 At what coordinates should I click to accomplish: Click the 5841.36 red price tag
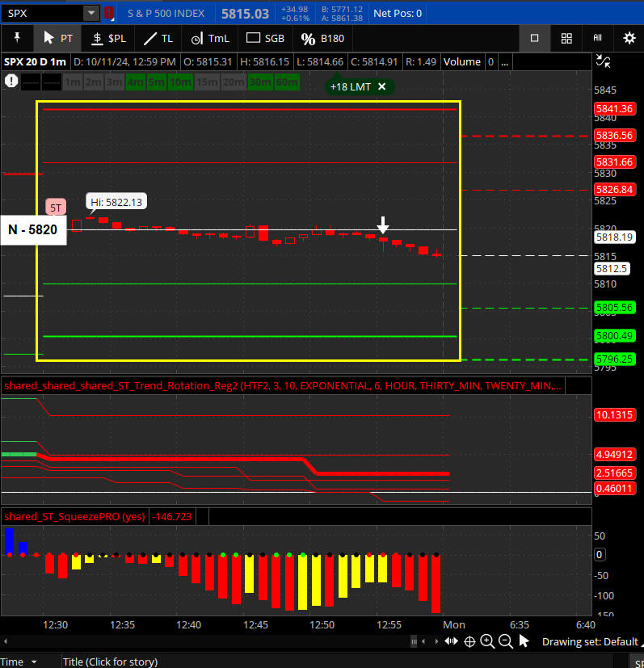(x=614, y=108)
